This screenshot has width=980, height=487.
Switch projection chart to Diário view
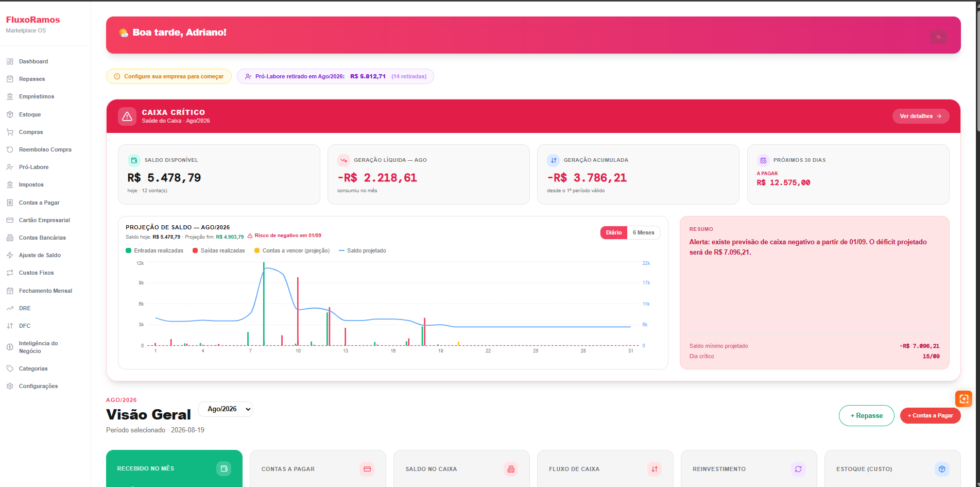[614, 232]
